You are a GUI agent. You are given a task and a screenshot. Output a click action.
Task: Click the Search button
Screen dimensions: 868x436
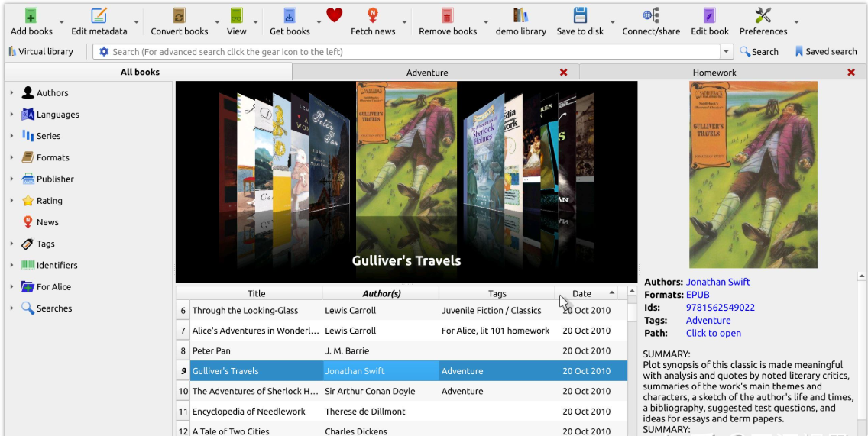[759, 51]
